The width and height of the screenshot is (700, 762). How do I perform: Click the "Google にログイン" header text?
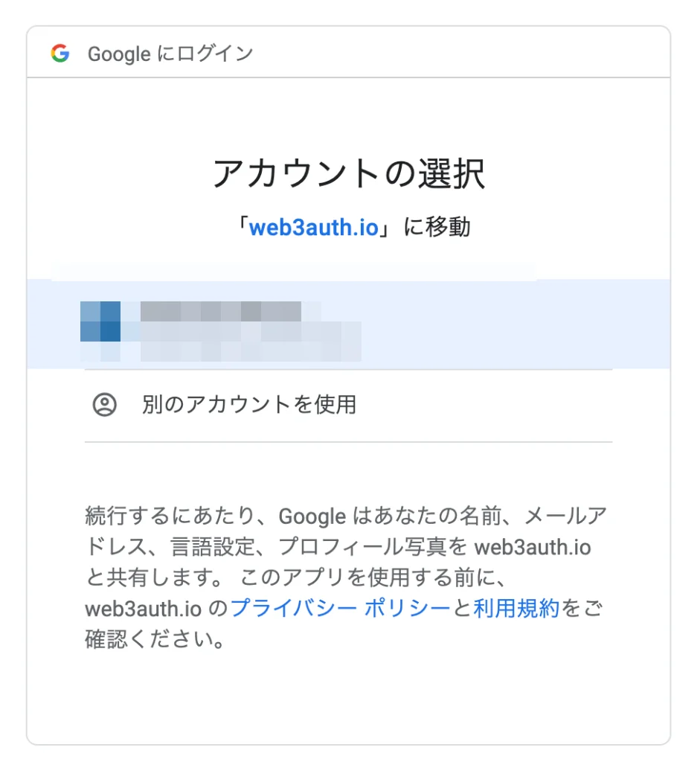coord(170,54)
